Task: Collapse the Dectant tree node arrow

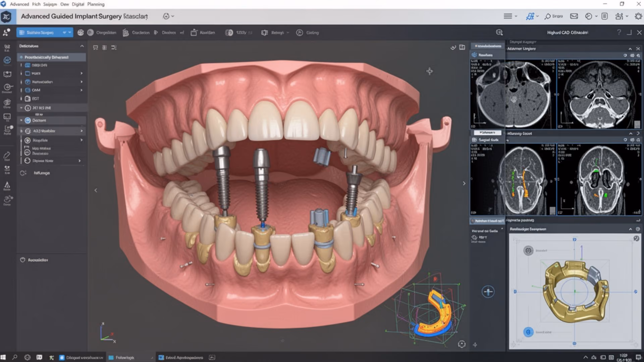Action: pos(21,120)
